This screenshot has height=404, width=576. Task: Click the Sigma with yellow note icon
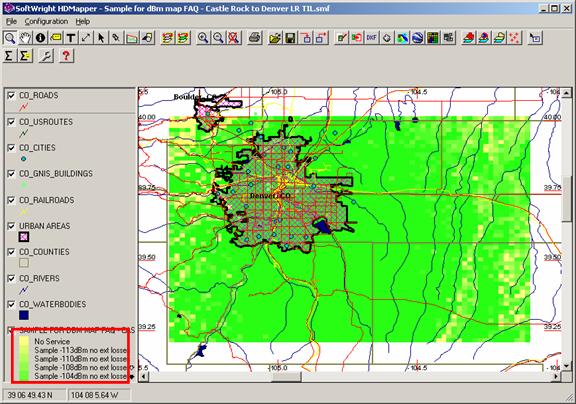click(25, 56)
